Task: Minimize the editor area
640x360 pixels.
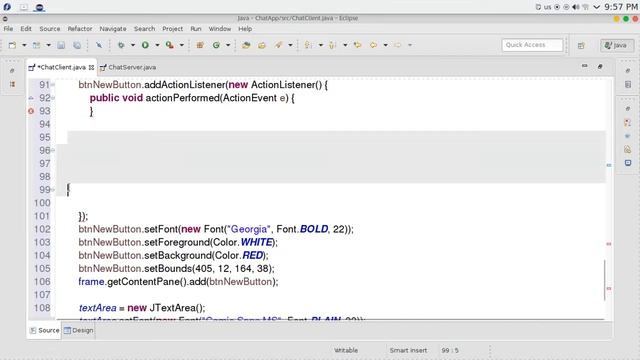Action: coord(584,66)
